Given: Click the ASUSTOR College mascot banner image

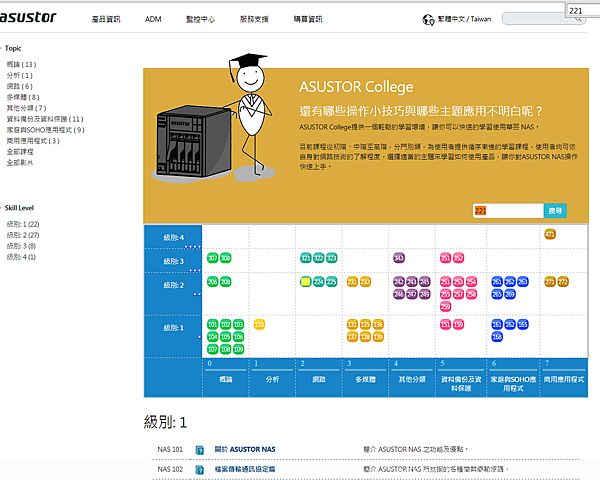Looking at the screenshot, I should (x=214, y=118).
